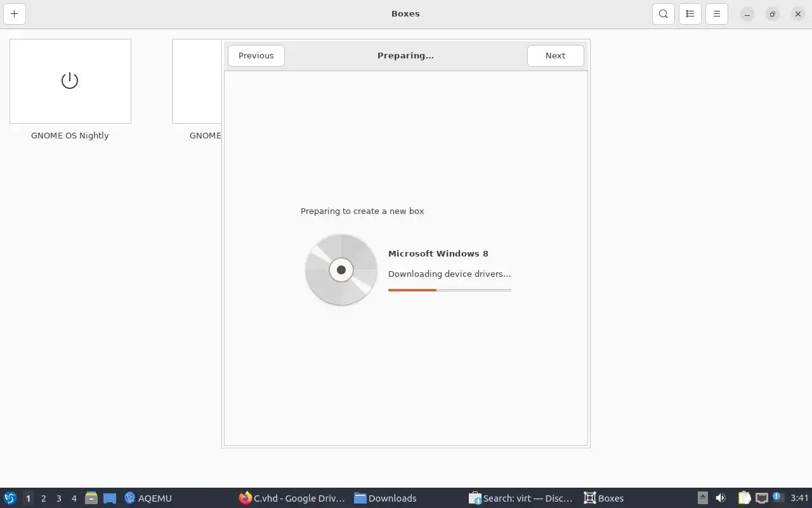Open the Lubuntu start menu icon
This screenshot has height=508, width=812.
[x=10, y=498]
